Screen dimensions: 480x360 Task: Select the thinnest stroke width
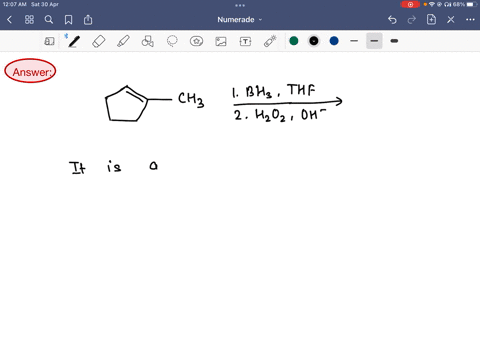354,41
